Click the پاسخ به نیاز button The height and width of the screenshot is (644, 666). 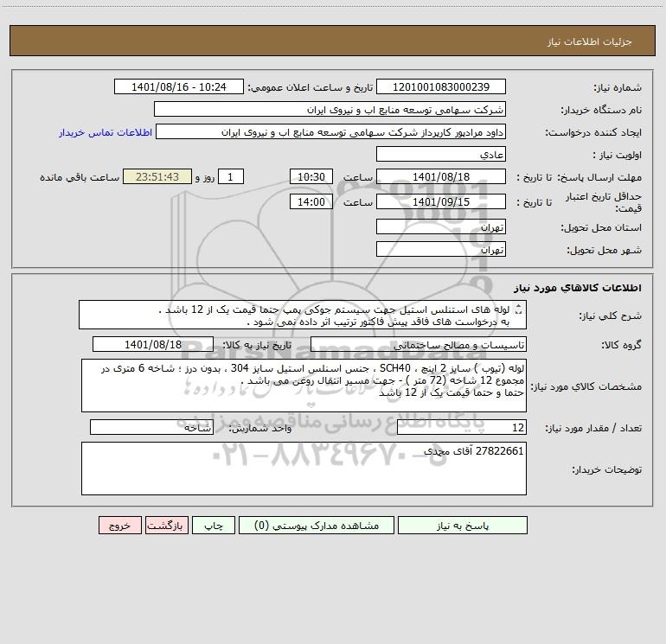463,526
